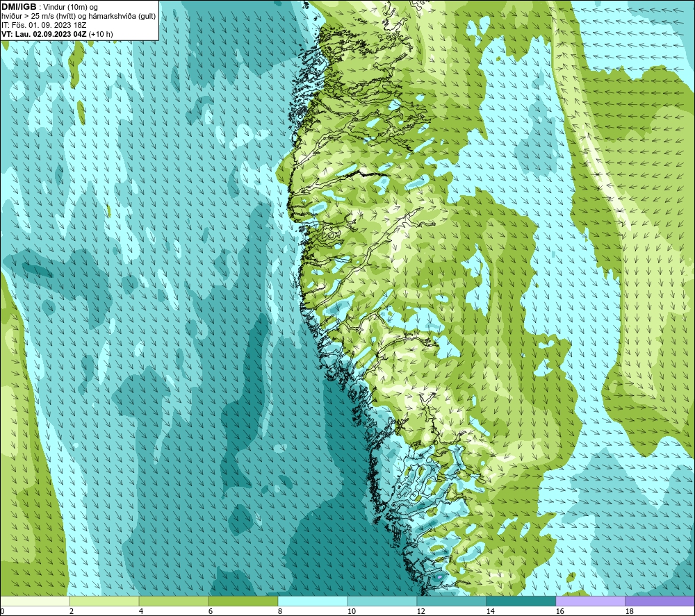Screen dimensions: 695x616
Task: Click the 2–4 m/s light green legend swatch
Action: coord(104,601)
